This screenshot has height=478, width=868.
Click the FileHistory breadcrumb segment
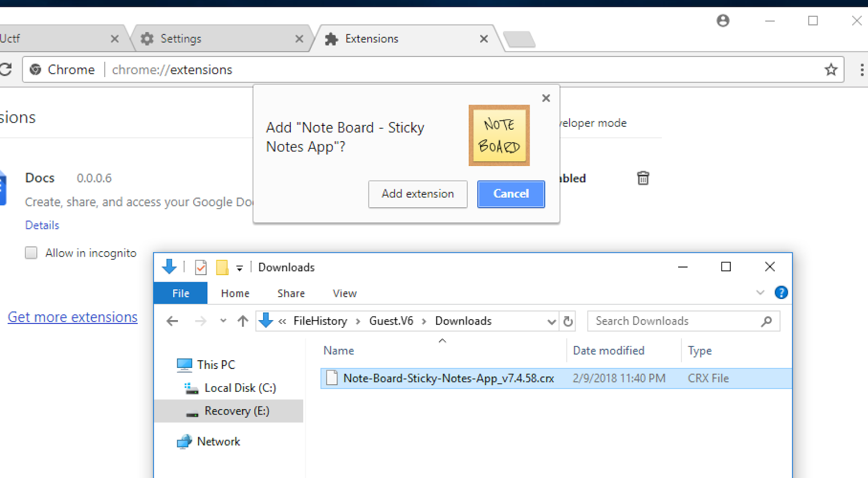[x=320, y=321]
